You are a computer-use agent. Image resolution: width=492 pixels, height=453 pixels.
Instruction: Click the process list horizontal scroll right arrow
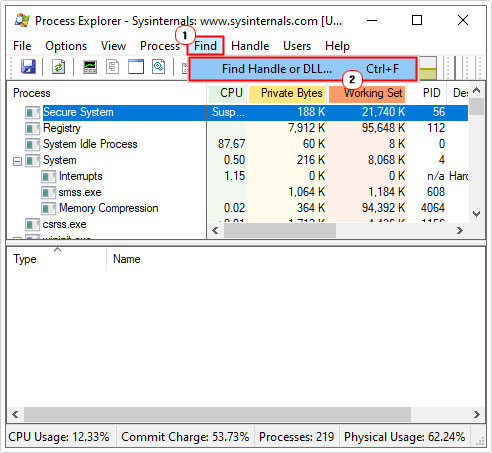pos(460,231)
